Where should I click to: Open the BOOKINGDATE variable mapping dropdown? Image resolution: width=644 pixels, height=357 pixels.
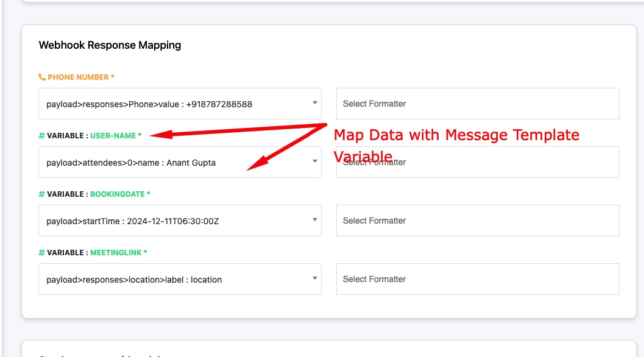(x=180, y=221)
